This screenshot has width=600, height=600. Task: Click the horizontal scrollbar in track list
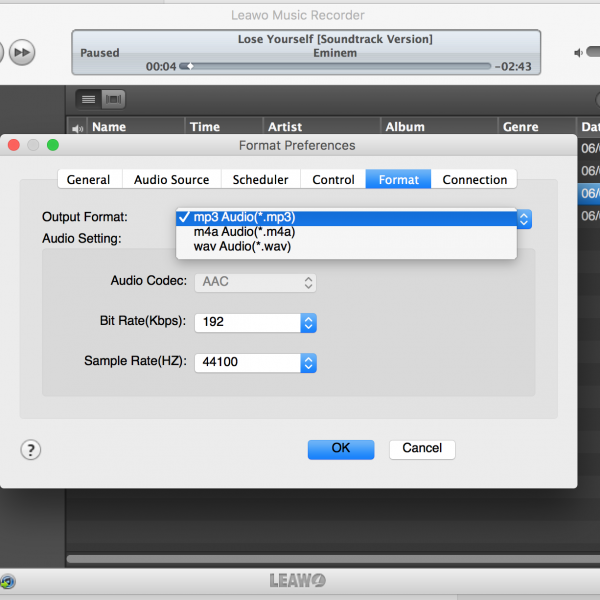point(333,559)
